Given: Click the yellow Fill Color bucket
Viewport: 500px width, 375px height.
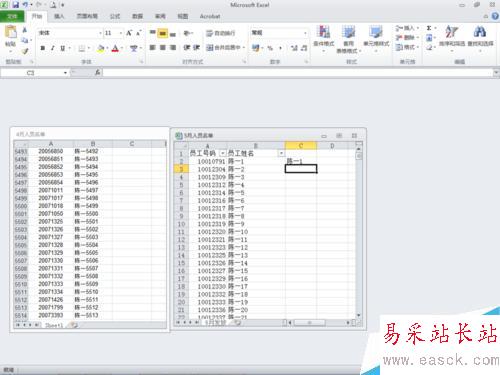Looking at the screenshot, I should coord(101,49).
